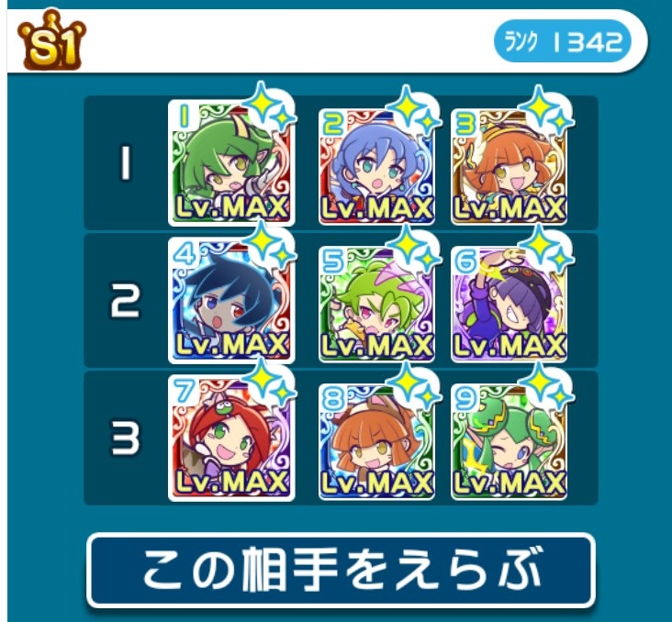This screenshot has height=622, width=672.
Task: Tap sparkle star on card 3
Action: click(x=545, y=110)
